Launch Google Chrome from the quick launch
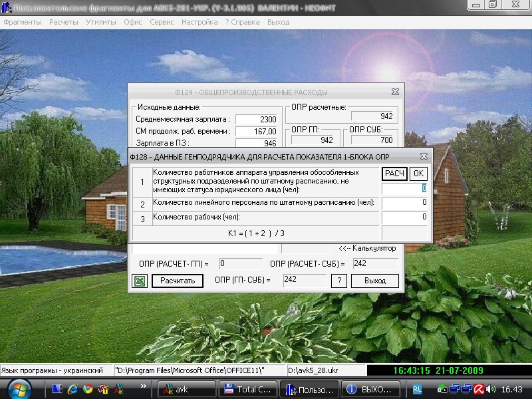532x399 pixels. (88, 389)
